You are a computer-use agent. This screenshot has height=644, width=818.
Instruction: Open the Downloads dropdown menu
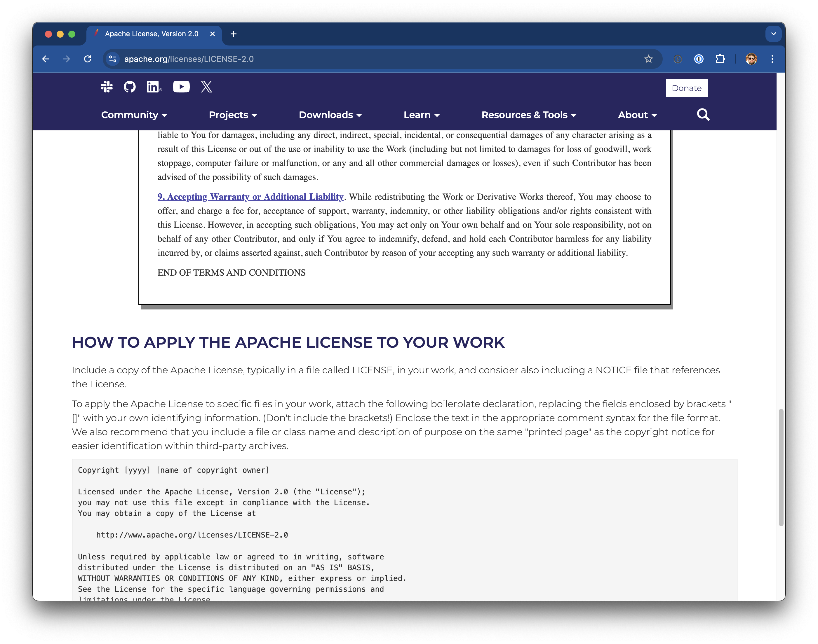point(330,115)
